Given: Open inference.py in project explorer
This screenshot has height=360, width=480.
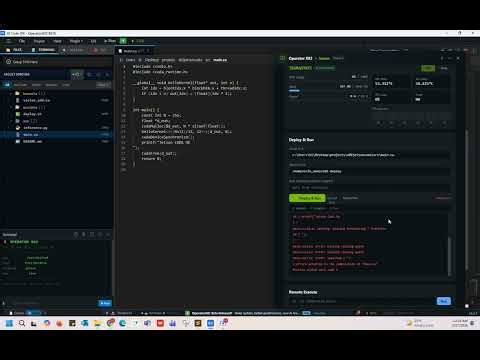Looking at the screenshot, I should click(x=35, y=128).
